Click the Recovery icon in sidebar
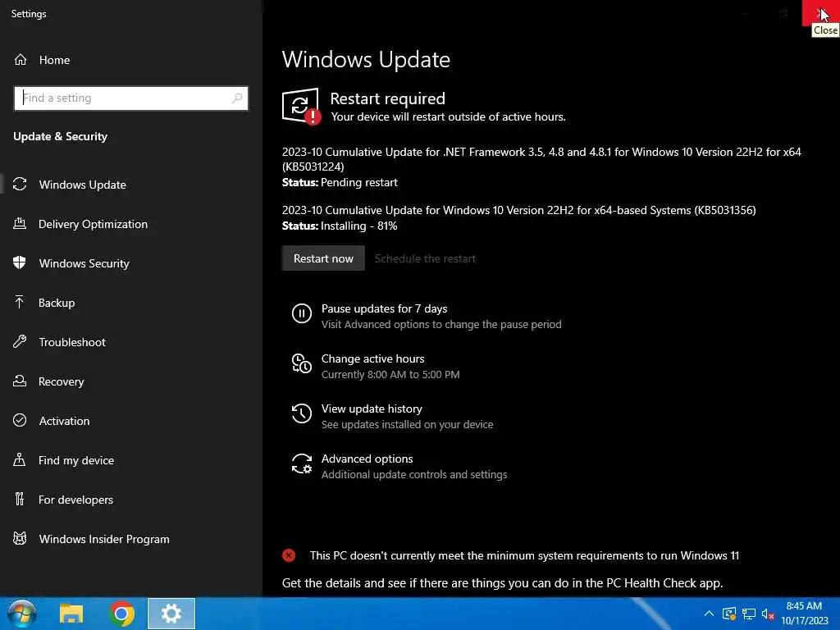The width and height of the screenshot is (840, 630). [x=20, y=381]
